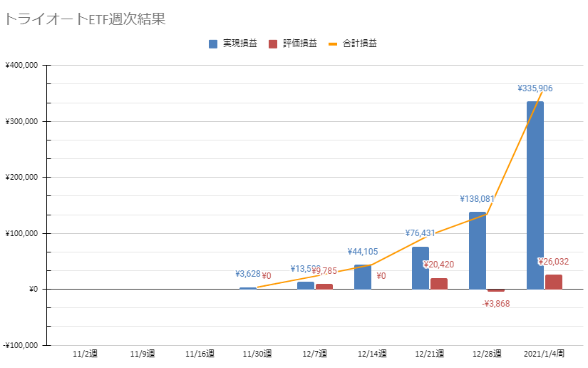Viewport: 588px width, 368px height.
Task: Select the red bar for 12/7週
Action: point(324,287)
